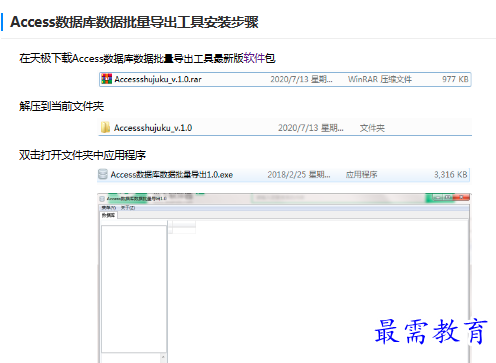Click the 2020/7/13 date of the folder row
This screenshot has height=363, width=496.
(311, 128)
